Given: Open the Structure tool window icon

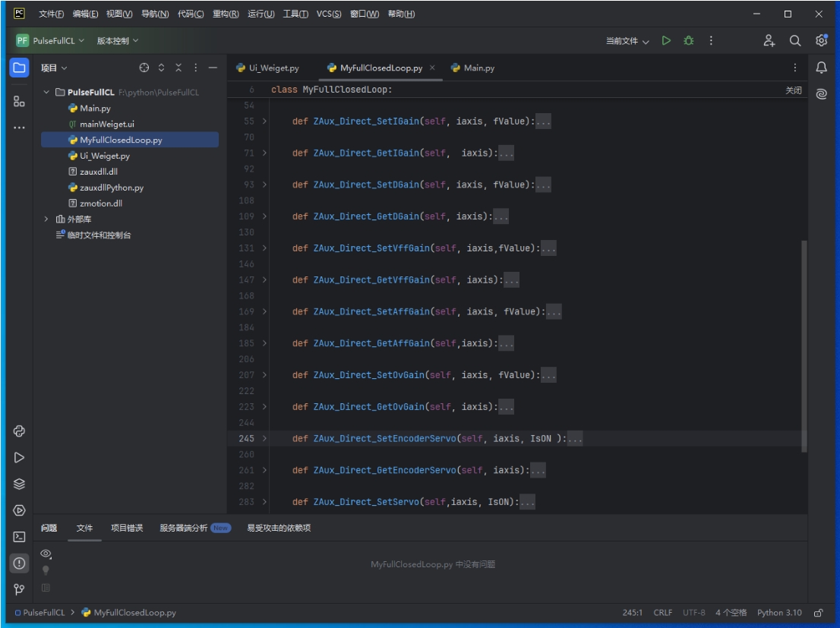Looking at the screenshot, I should 19,101.
